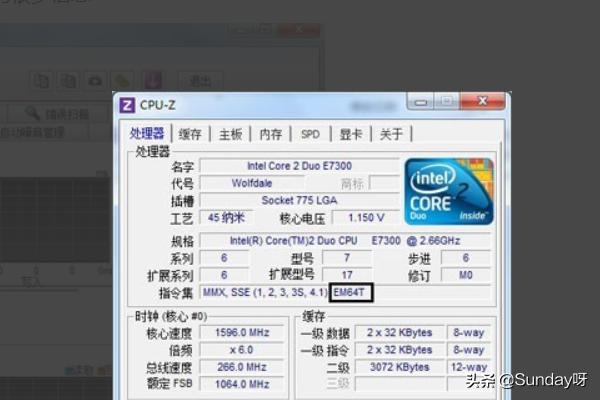Click the purple download icon in background toolbar
Image resolution: width=600 pixels, height=400 pixels.
pyautogui.click(x=152, y=81)
